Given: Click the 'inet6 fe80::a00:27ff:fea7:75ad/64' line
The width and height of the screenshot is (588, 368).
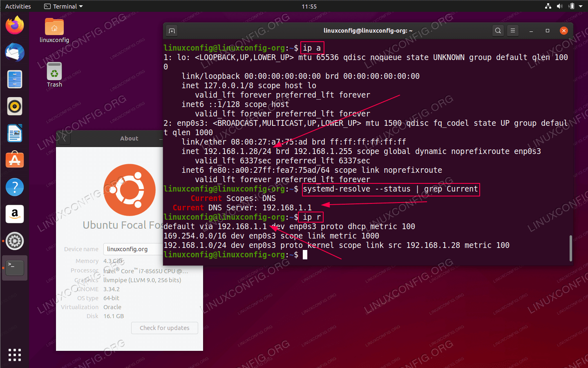Looking at the screenshot, I should pos(312,170).
